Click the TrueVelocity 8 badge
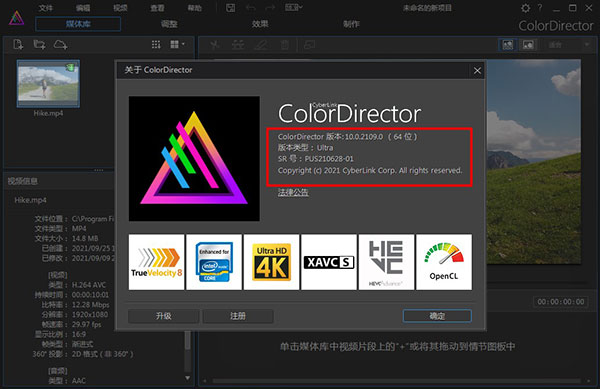This screenshot has width=600, height=389. 157,262
